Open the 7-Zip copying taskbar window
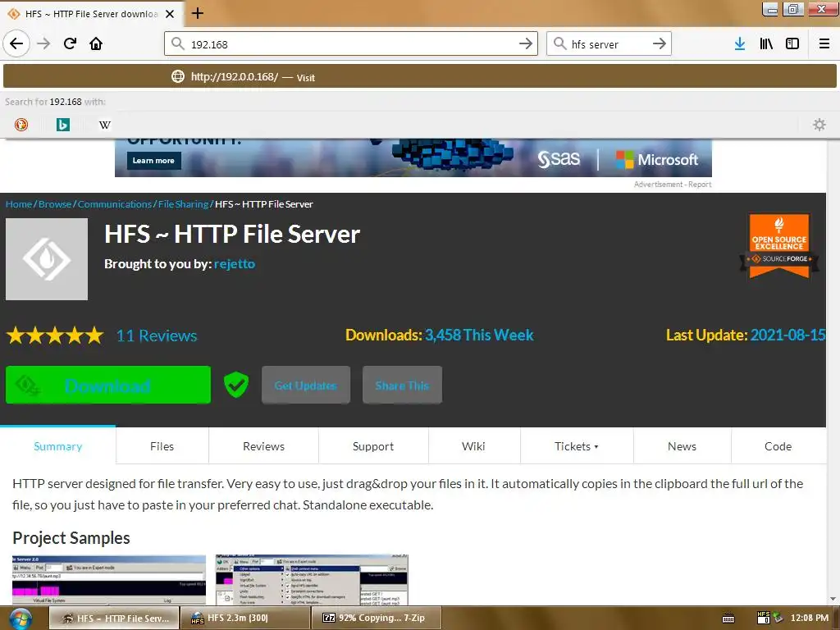 pyautogui.click(x=376, y=618)
